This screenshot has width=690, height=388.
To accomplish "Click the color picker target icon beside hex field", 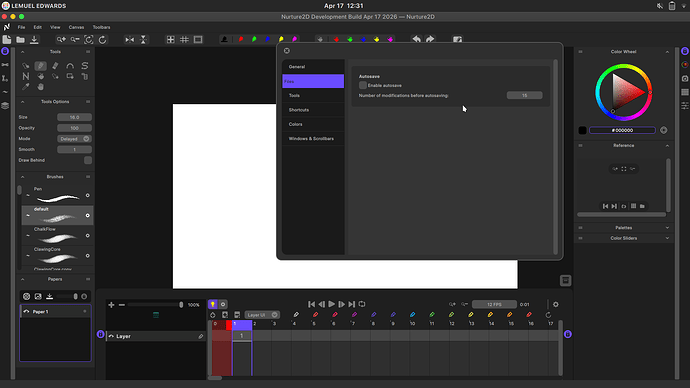I will (664, 130).
